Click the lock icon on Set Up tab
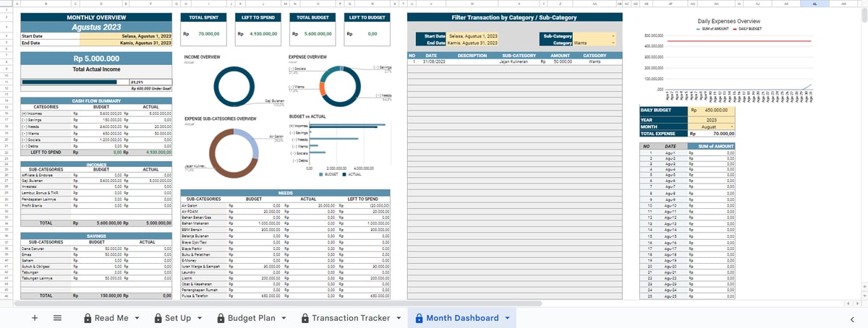This screenshot has height=328, width=868. tap(158, 318)
